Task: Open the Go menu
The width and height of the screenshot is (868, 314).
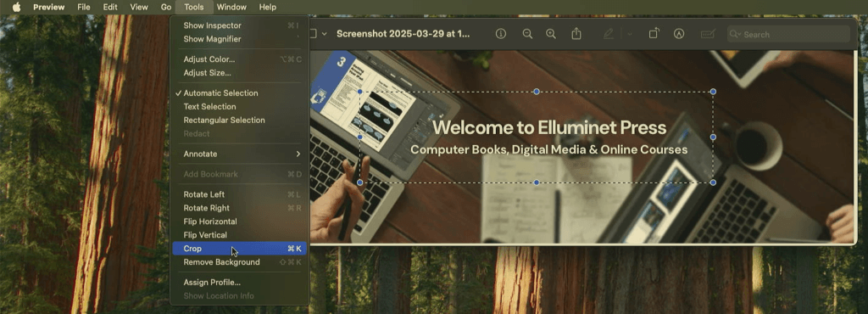Action: (x=166, y=7)
